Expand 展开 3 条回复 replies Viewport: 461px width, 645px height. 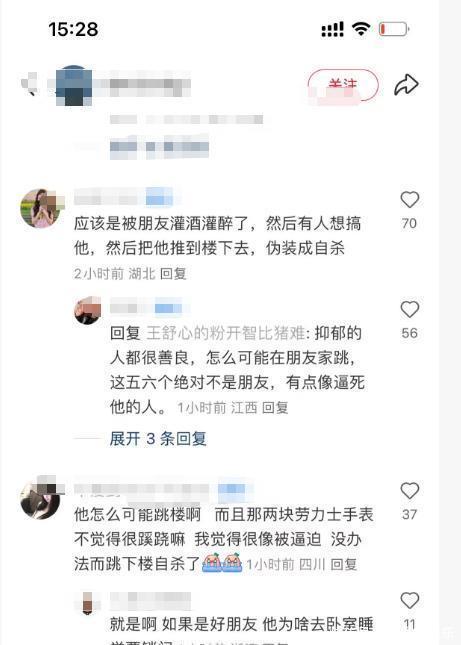pos(158,439)
